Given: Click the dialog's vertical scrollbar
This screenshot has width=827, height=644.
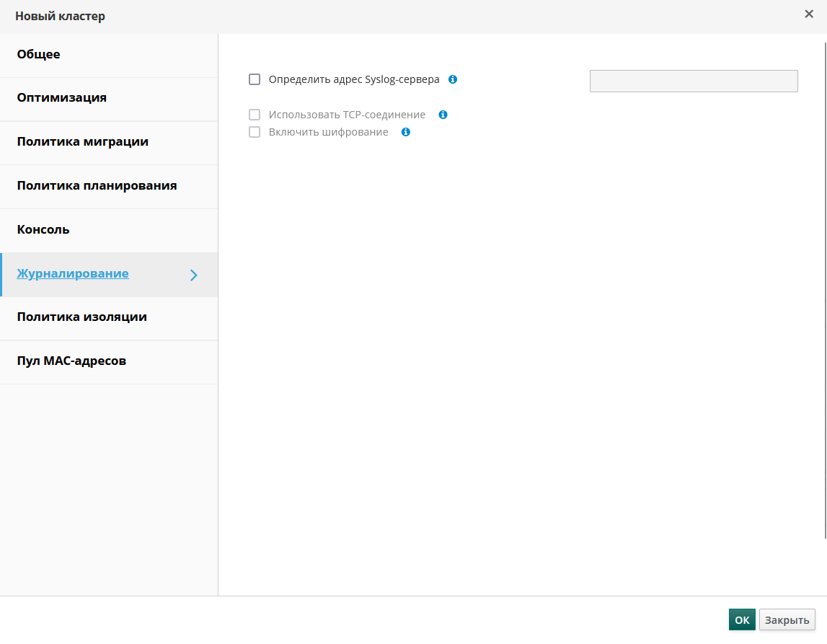Looking at the screenshot, I should (826, 290).
